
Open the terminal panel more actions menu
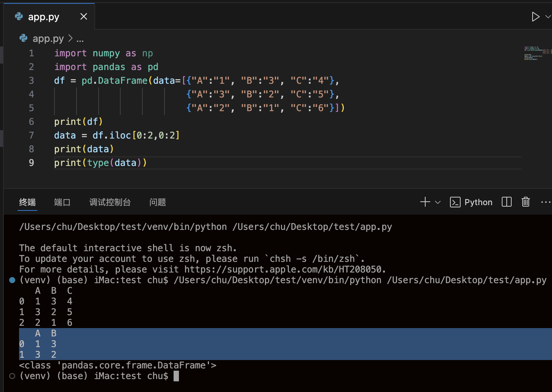pyautogui.click(x=545, y=202)
